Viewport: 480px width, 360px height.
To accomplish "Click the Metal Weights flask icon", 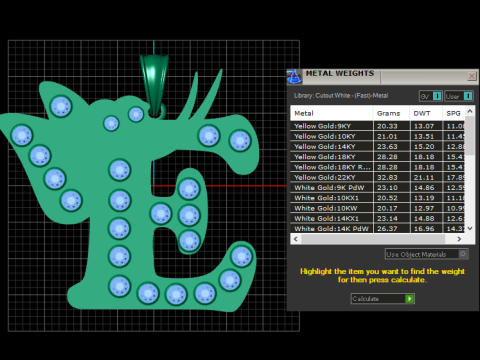I will (294, 76).
